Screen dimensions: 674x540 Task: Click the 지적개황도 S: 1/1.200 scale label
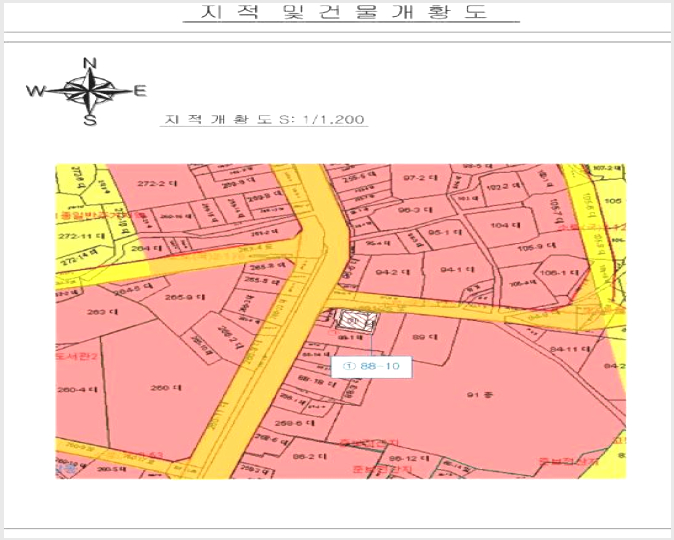click(264, 119)
